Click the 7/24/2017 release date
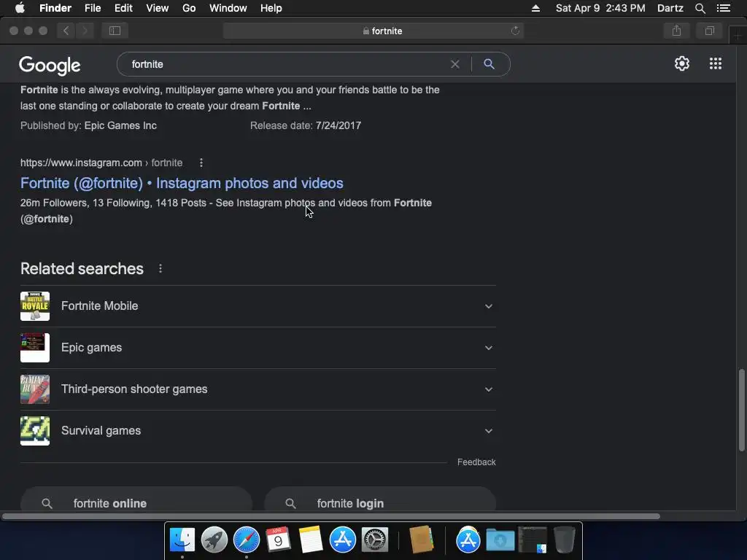Viewport: 747px width, 560px height. coord(338,125)
